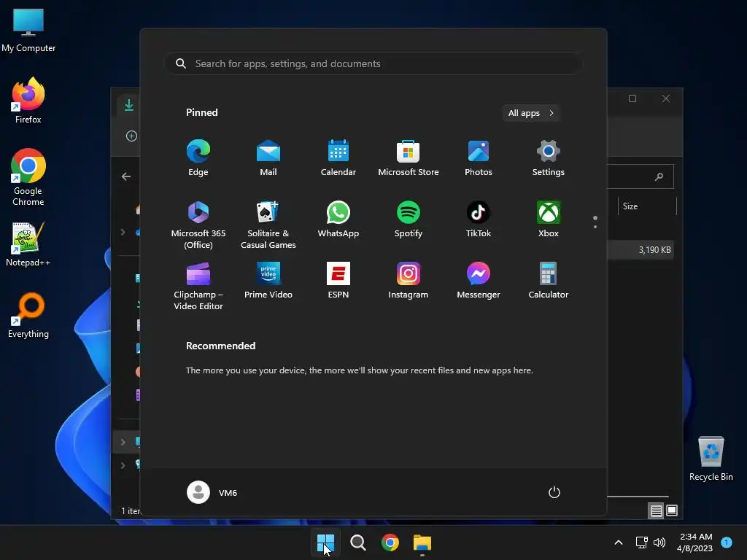Click back arrow in File Explorer
Screen dimensions: 747x560
[125, 176]
